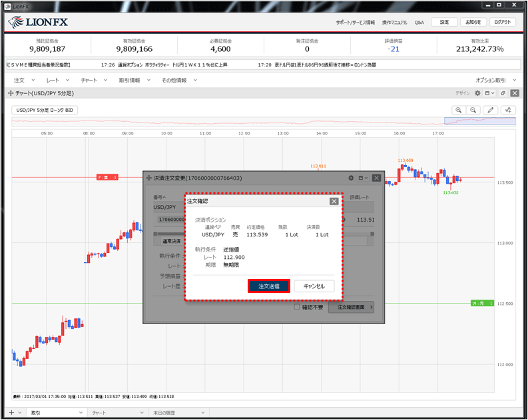Click the move handle icon of chart panel
This screenshot has height=420, width=528.
(x=11, y=93)
